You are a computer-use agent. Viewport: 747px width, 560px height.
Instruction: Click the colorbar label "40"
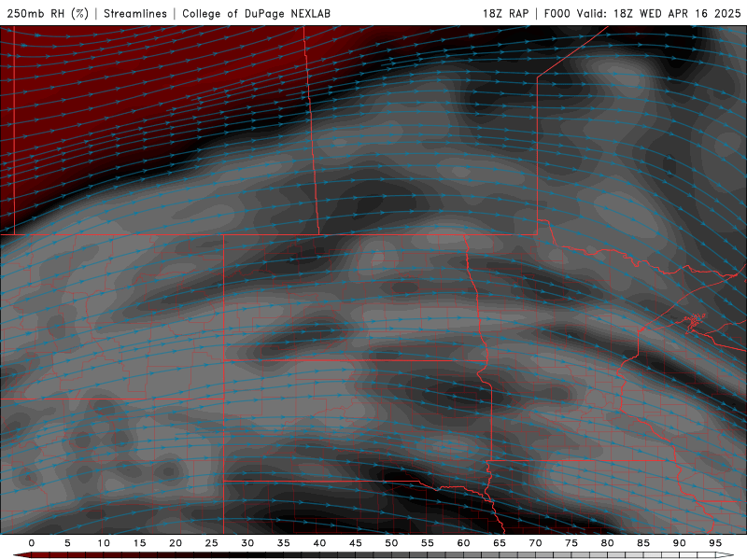click(x=319, y=543)
